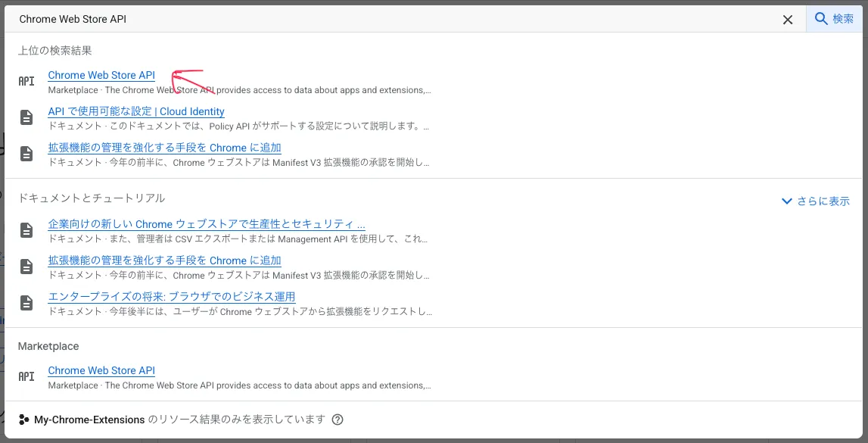Open 拡張機能の管理を強化する手段 link in top results
This screenshot has width=868, height=443.
164,148
